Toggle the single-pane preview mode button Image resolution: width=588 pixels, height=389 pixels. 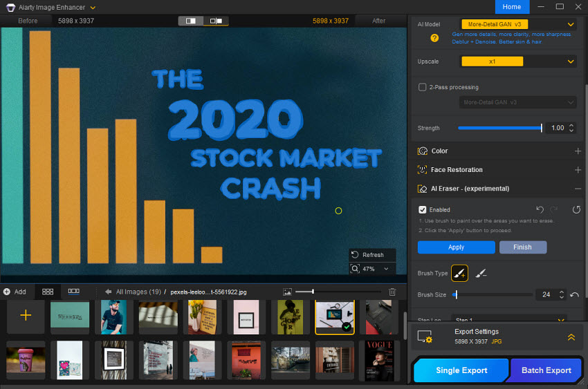click(x=190, y=21)
